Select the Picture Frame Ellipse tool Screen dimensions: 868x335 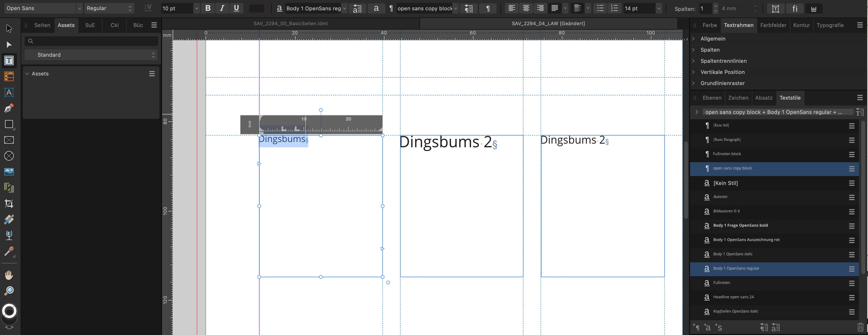point(9,156)
